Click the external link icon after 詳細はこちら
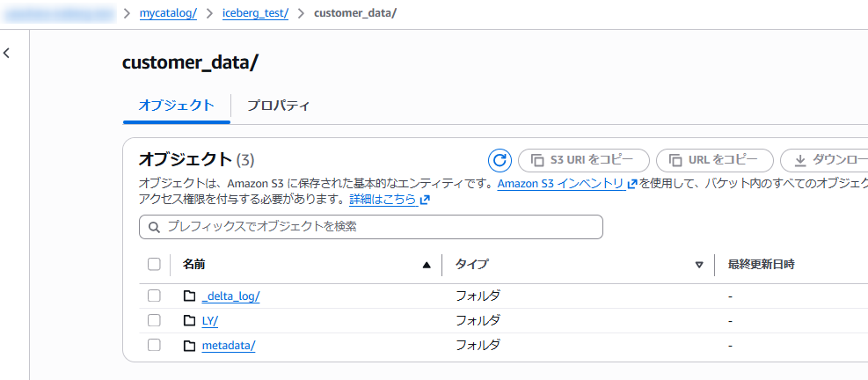Viewport: 868px width, 380px height. (x=425, y=200)
